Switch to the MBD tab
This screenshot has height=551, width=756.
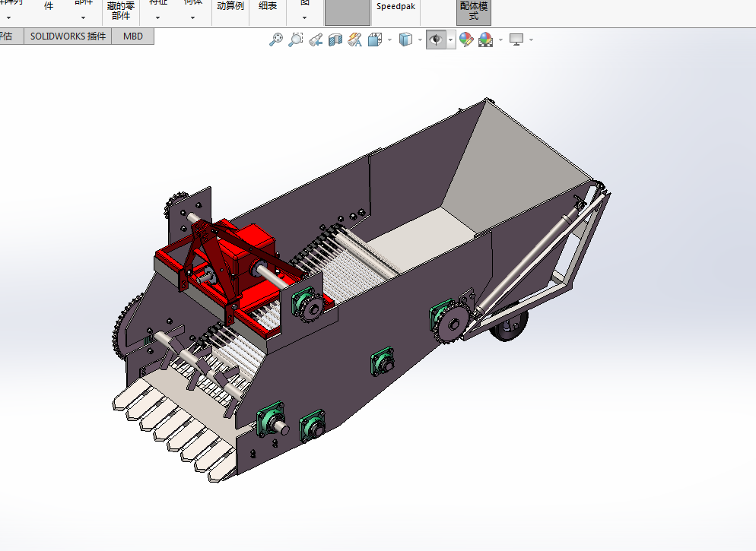[x=133, y=36]
